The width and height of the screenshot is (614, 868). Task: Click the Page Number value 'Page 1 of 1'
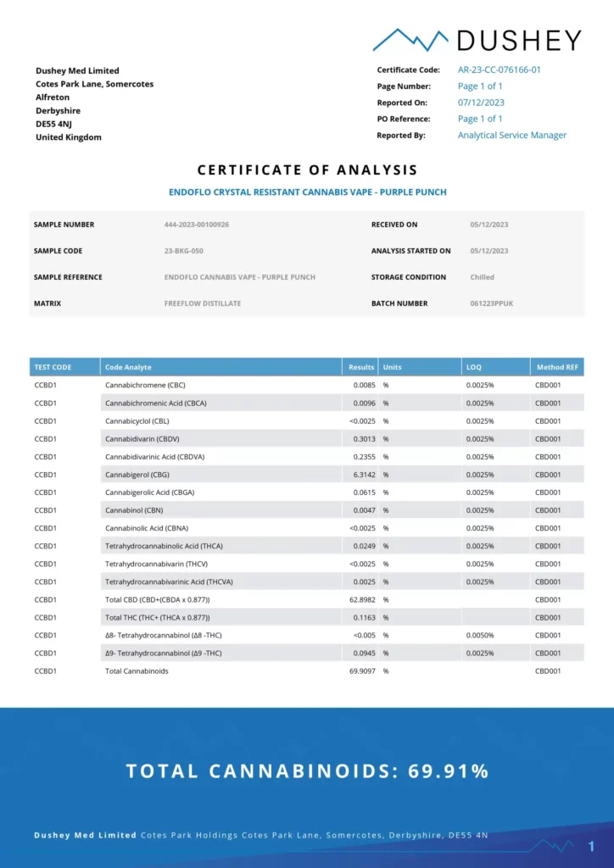click(x=479, y=86)
